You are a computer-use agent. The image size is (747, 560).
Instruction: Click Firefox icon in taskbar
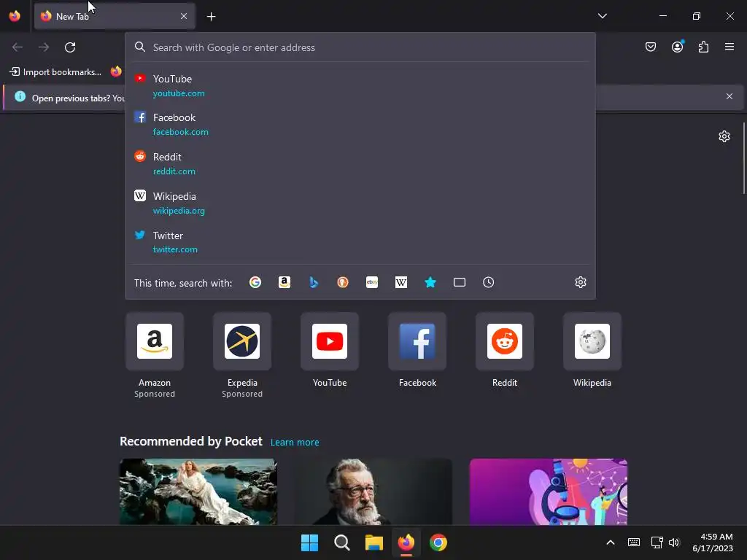click(x=406, y=542)
